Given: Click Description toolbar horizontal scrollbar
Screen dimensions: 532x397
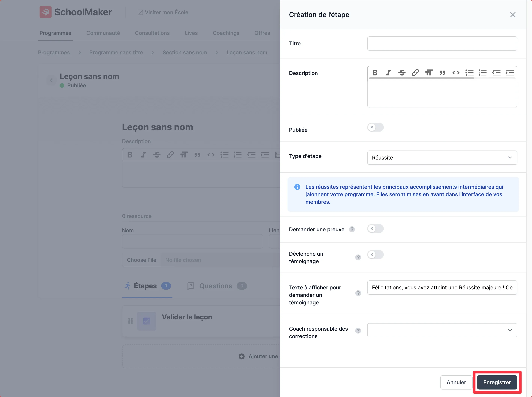Looking at the screenshot, I should [x=421, y=78].
